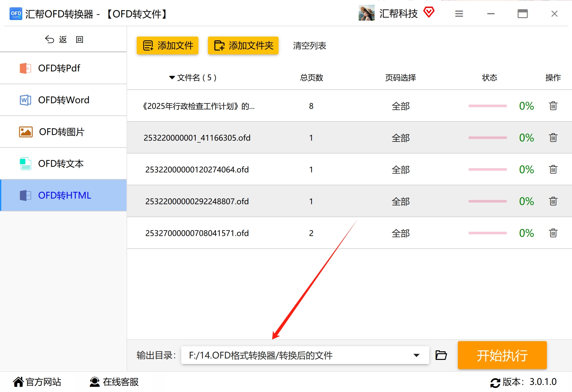Go back with the 返回 button

64,39
